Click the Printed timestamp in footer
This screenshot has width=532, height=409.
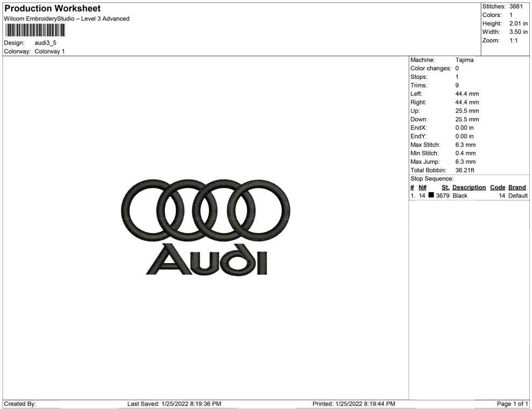354,404
